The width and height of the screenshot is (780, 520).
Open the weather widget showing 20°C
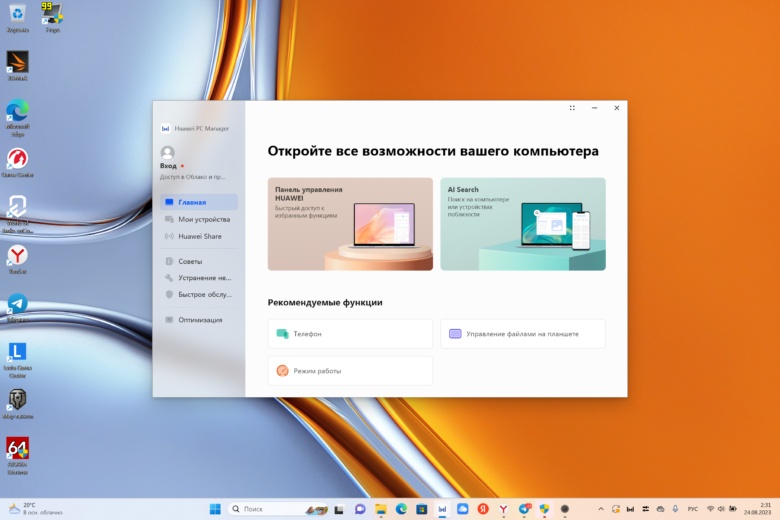tap(36, 509)
